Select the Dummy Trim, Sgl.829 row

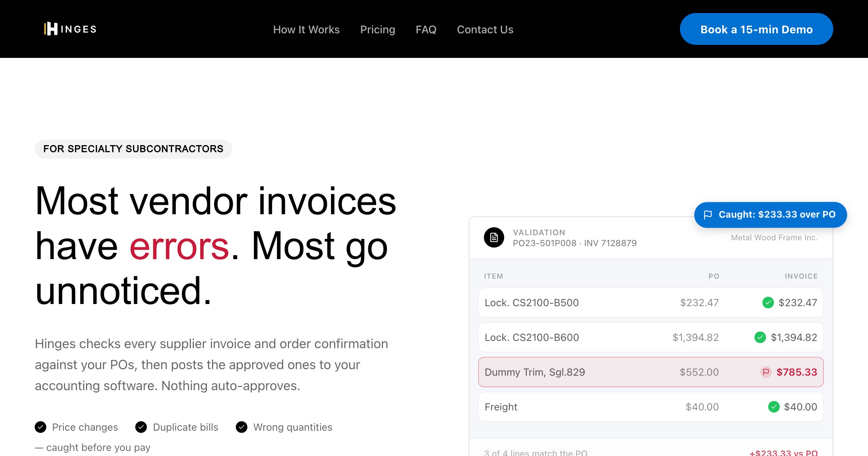pyautogui.click(x=651, y=372)
